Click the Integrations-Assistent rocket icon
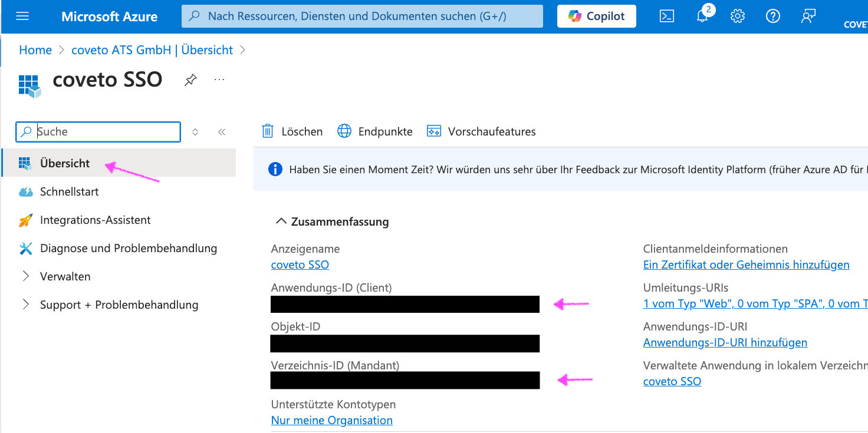 tap(25, 220)
